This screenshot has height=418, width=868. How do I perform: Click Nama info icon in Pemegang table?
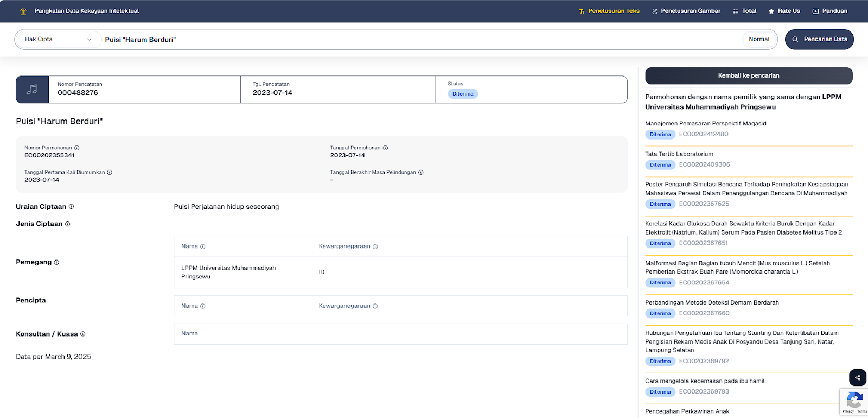pos(203,246)
